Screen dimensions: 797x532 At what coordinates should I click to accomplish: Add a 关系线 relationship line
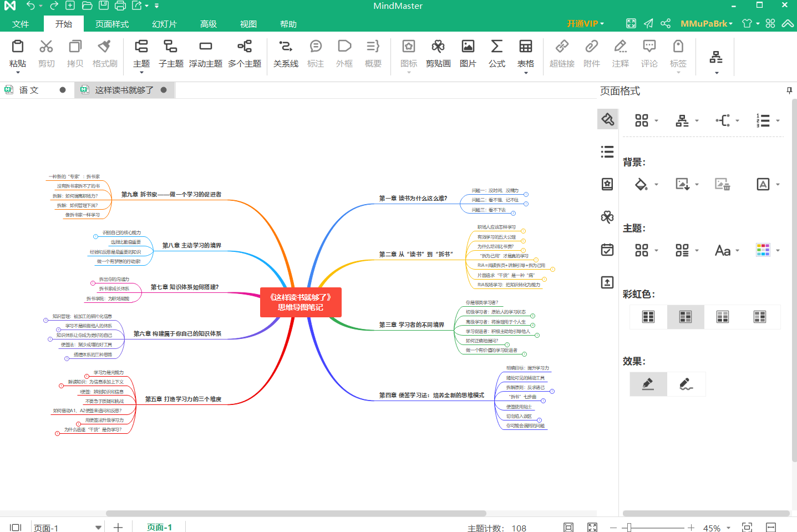(286, 54)
